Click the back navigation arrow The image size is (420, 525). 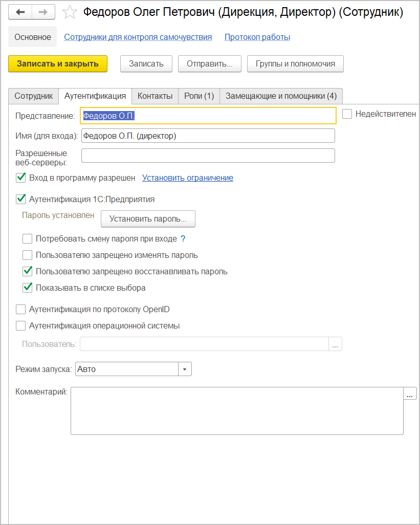tap(21, 12)
